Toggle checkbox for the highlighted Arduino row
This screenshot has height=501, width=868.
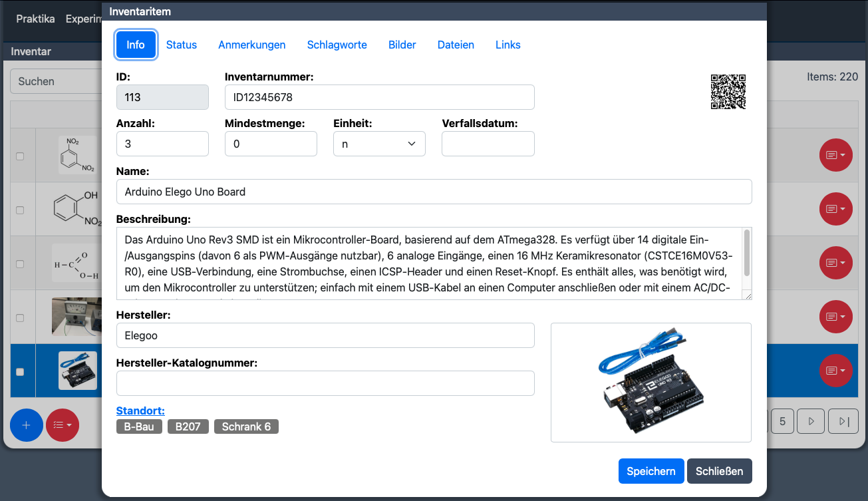coord(20,372)
